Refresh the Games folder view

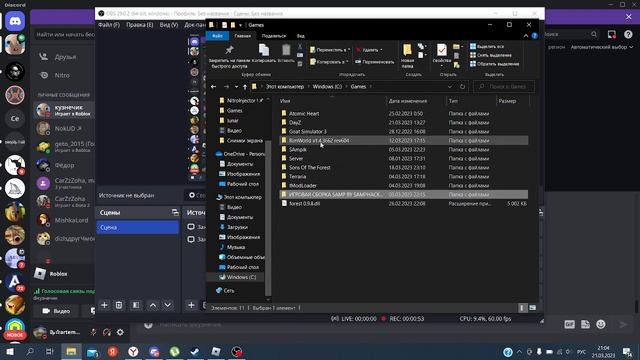click(x=462, y=87)
